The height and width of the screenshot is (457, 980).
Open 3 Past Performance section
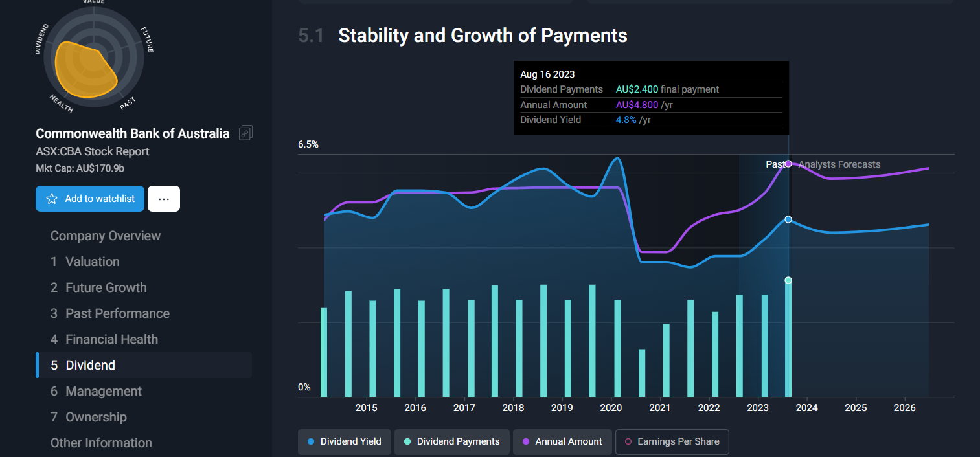110,313
